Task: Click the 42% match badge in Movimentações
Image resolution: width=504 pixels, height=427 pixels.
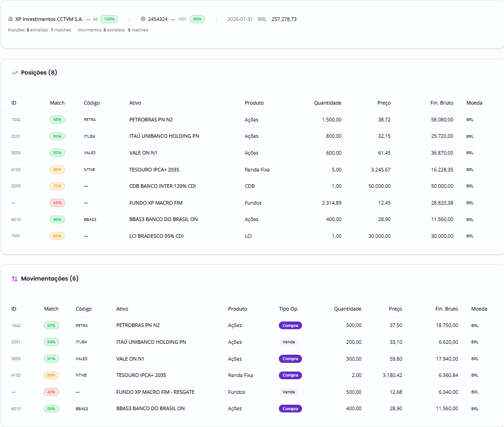Action: (51, 392)
